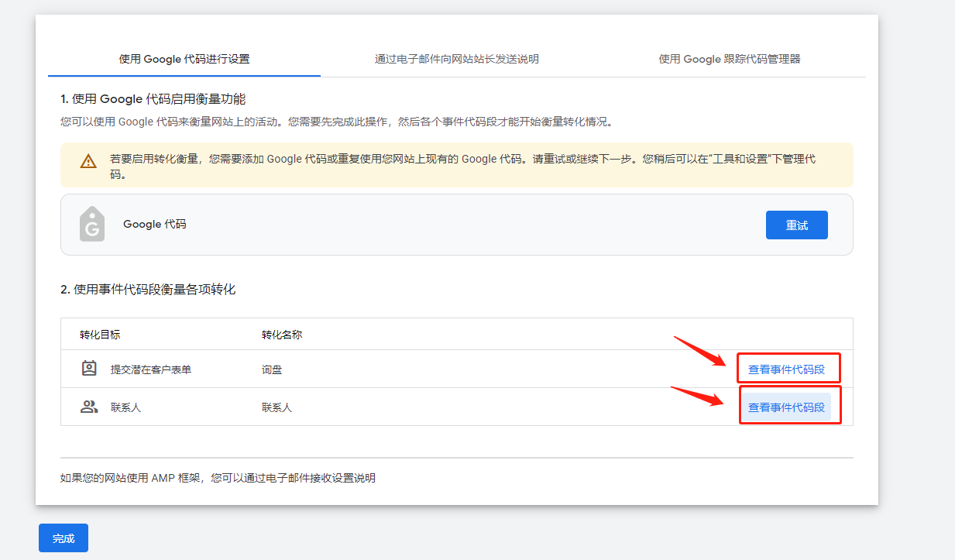Click the 转化名称 column header

click(x=282, y=335)
